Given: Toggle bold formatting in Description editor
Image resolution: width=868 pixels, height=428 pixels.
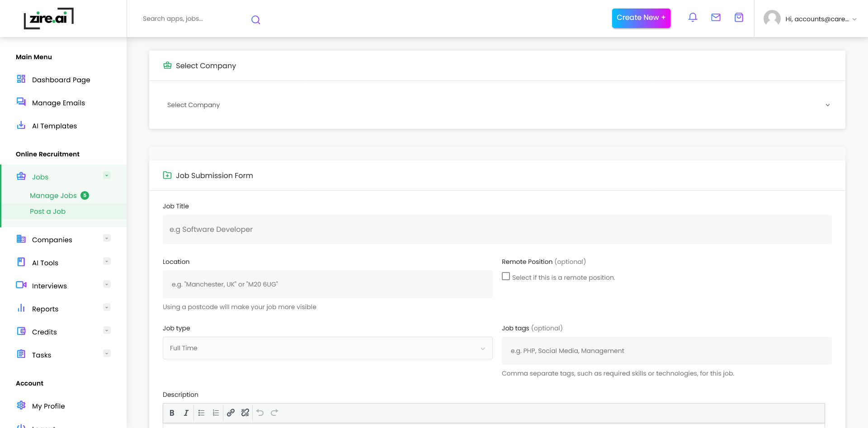Looking at the screenshot, I should (172, 413).
